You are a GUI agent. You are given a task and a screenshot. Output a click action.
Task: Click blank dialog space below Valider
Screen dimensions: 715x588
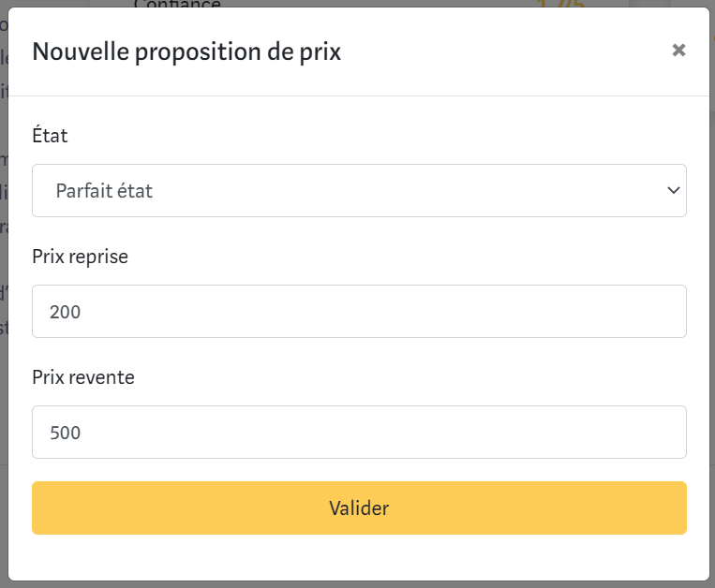coord(359,558)
